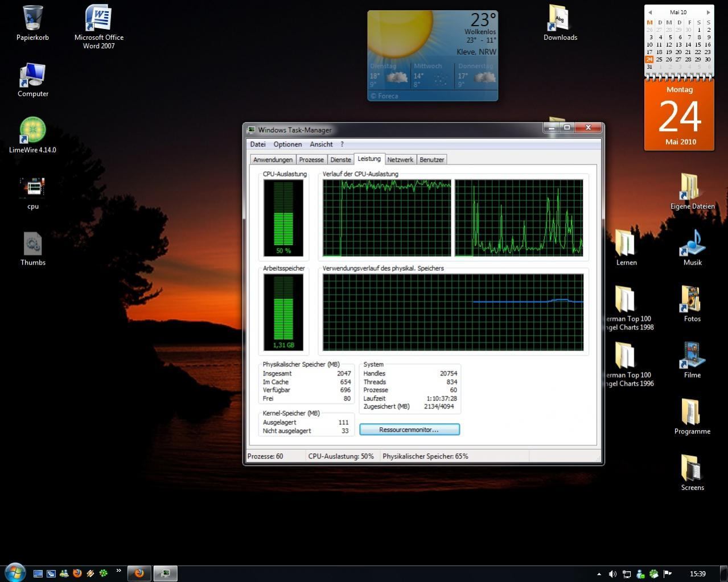Select the LimeWire 4.14.0 shortcut
The height and width of the screenshot is (582, 728).
click(32, 135)
